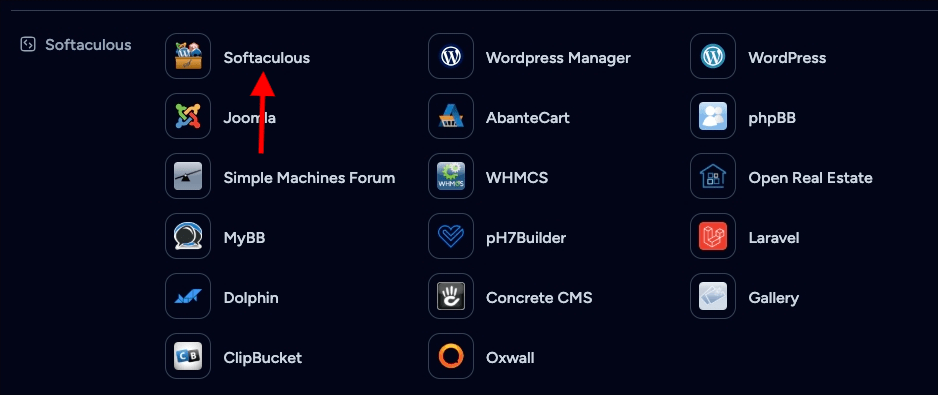This screenshot has width=938, height=395.
Task: Click the Softaculous section heading label
Action: coord(88,44)
